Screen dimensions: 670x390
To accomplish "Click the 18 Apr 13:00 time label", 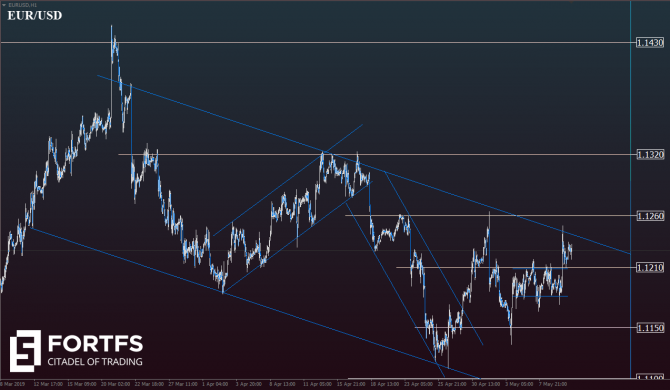I will (x=385, y=384).
